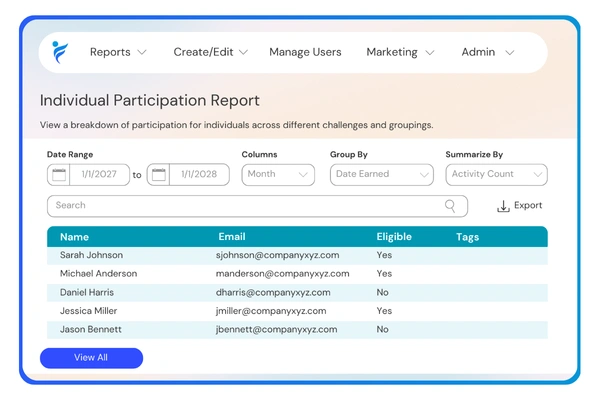This screenshot has width=600, height=400.
Task: Click Daniel Harris's Eligible value No
Action: point(383,292)
